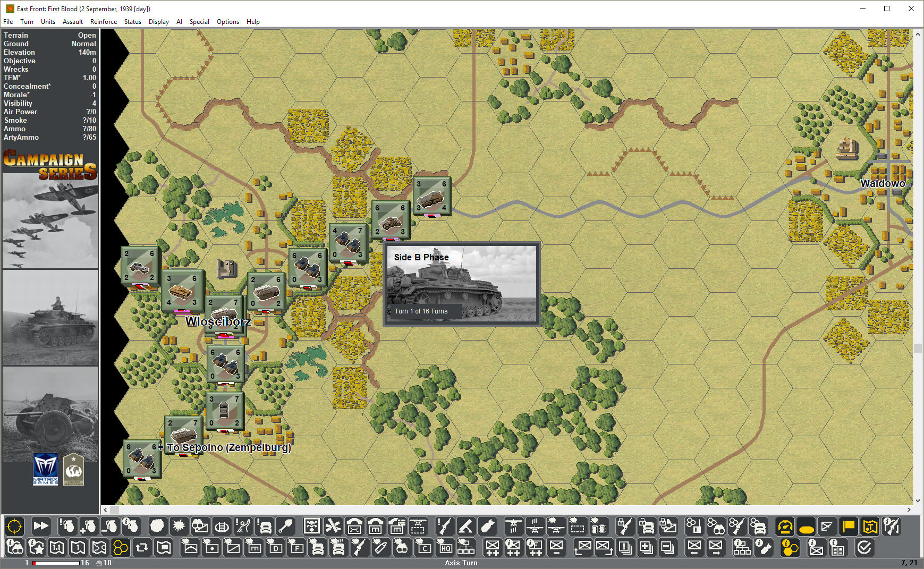Toggle the yellow speedometer icon
Image resolution: width=924 pixels, height=569 pixels.
click(x=785, y=526)
